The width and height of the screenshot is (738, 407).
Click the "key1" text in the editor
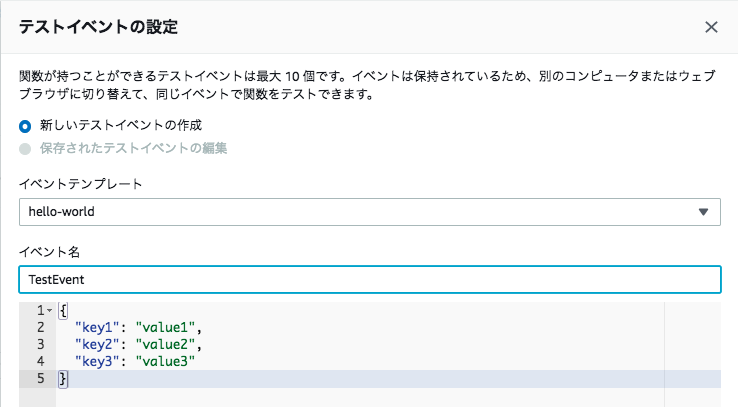(x=97, y=327)
